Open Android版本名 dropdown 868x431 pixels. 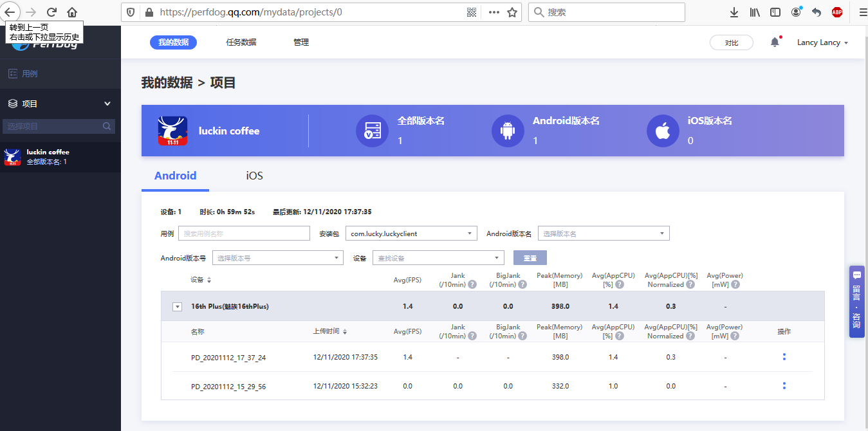(604, 234)
